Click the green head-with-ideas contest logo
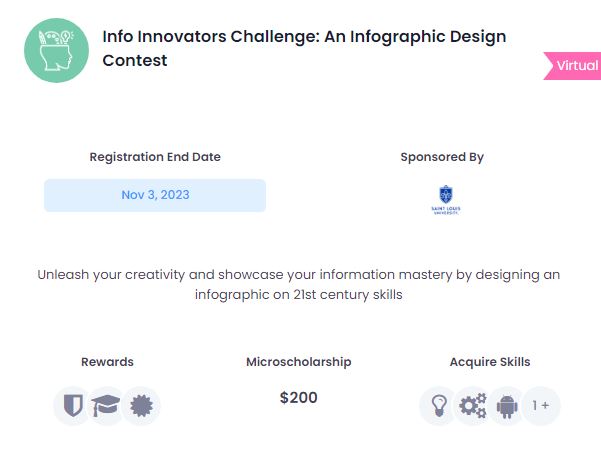 [x=56, y=50]
